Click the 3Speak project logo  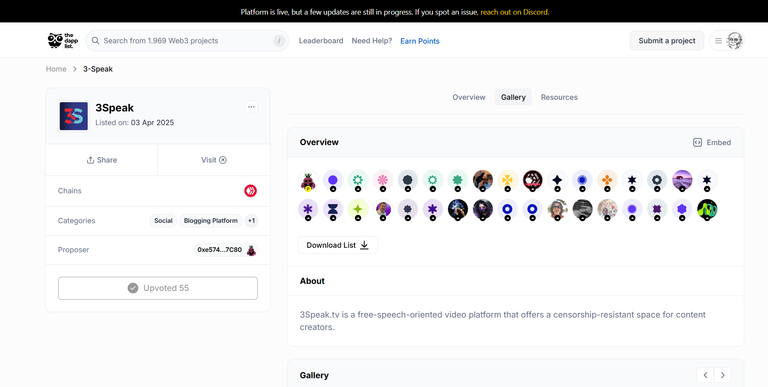pyautogui.click(x=74, y=116)
